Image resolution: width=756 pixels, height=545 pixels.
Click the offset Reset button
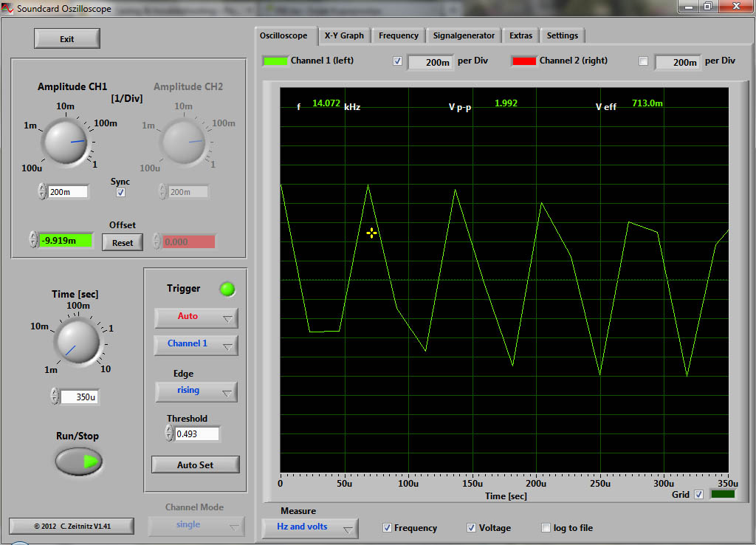coord(123,242)
